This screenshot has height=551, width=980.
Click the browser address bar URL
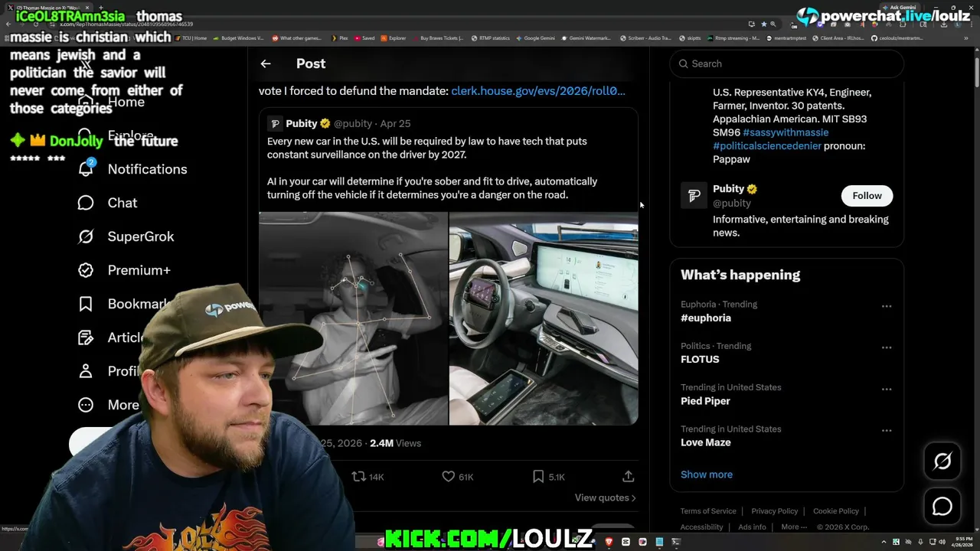(x=126, y=24)
